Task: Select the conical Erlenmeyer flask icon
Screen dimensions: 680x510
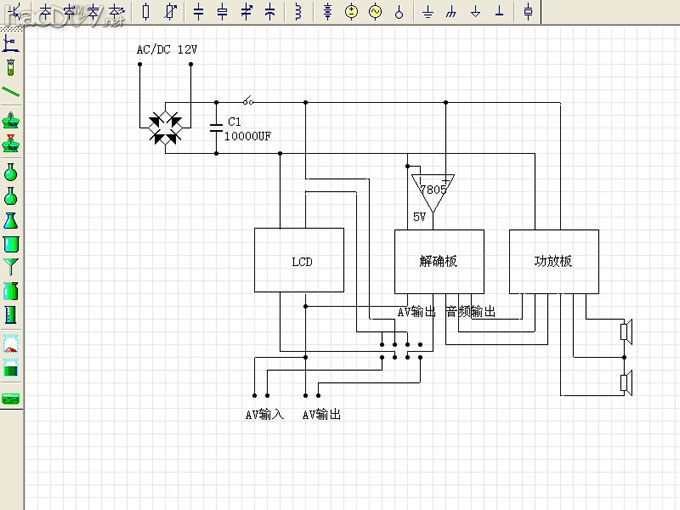Action: click(11, 219)
